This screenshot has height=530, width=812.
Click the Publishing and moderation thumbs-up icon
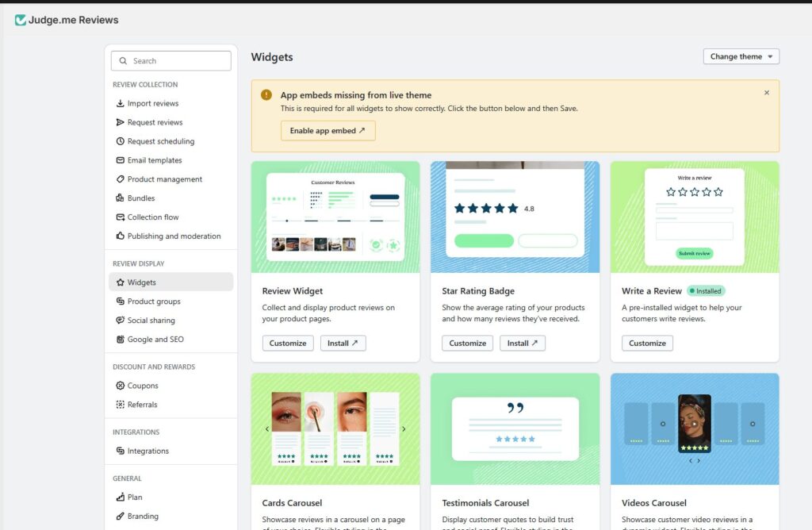tap(121, 236)
